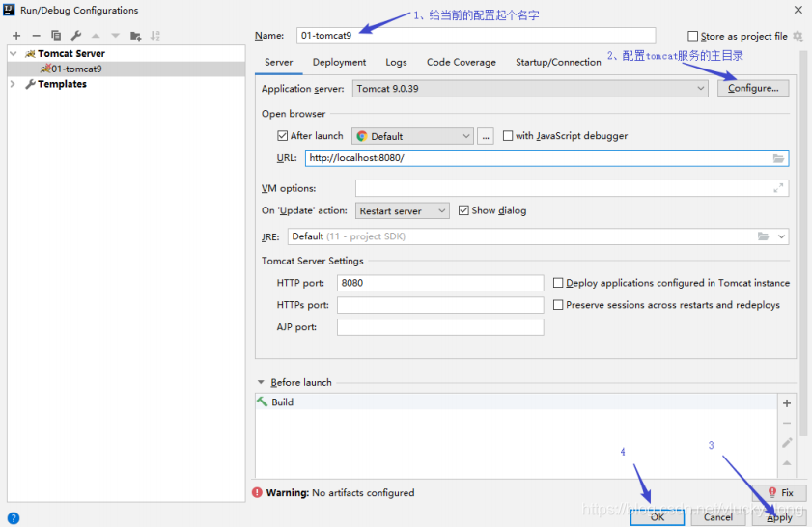Copy the configuration using the duplicate icon
The image size is (812, 527).
coord(56,35)
